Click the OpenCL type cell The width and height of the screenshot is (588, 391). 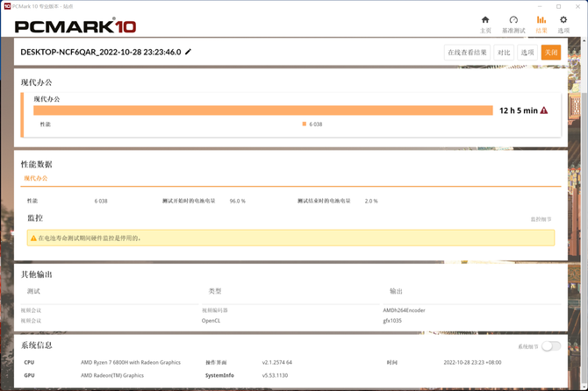click(211, 321)
